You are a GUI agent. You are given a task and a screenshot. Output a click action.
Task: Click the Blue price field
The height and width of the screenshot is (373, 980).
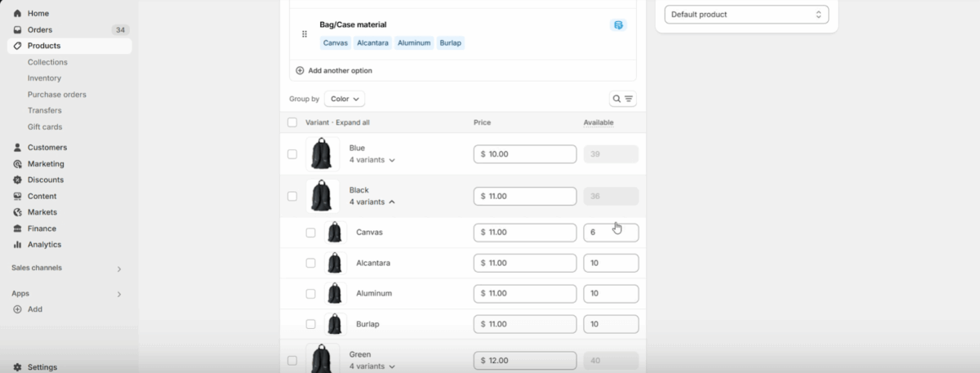[525, 154]
